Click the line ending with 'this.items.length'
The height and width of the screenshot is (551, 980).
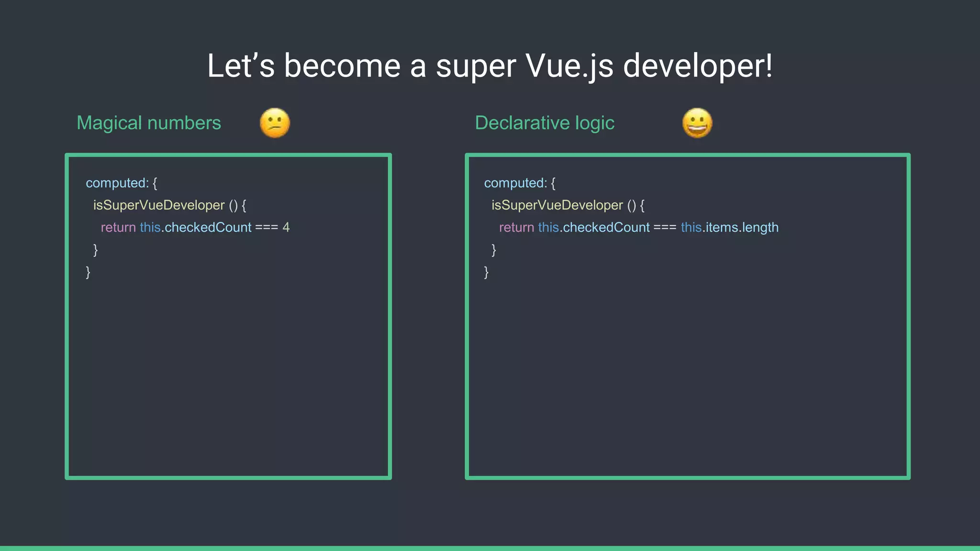point(639,228)
